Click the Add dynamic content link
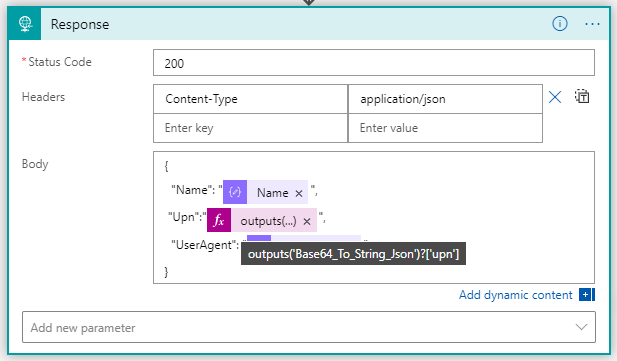Image resolution: width=617 pixels, height=361 pixels. coord(515,295)
